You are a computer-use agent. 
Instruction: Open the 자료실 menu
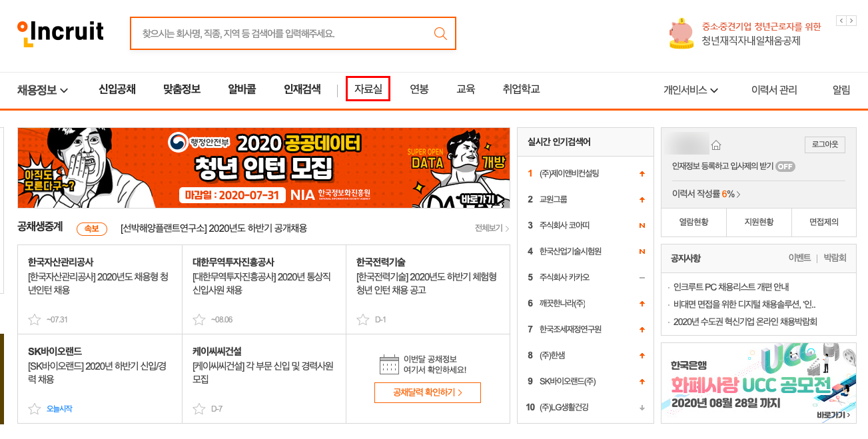[x=368, y=89]
